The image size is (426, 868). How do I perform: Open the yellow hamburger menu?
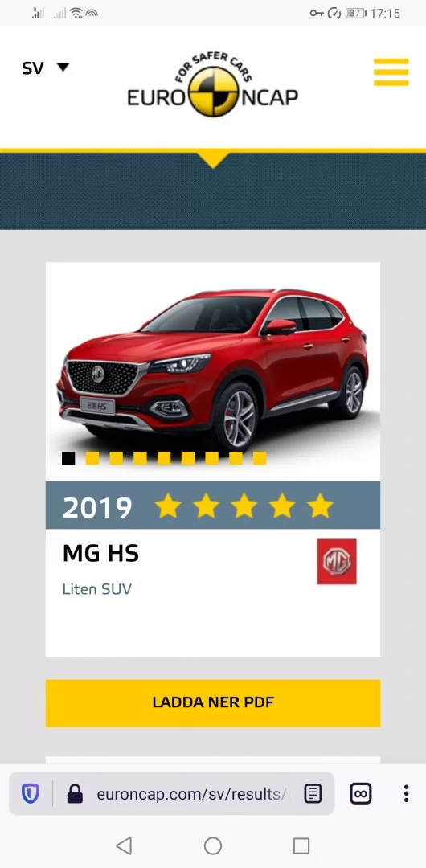point(391,72)
